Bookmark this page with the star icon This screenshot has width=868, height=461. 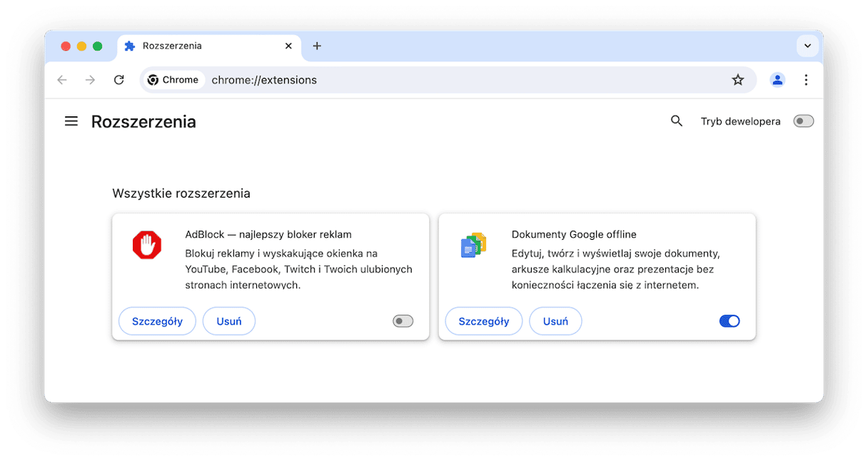point(738,80)
